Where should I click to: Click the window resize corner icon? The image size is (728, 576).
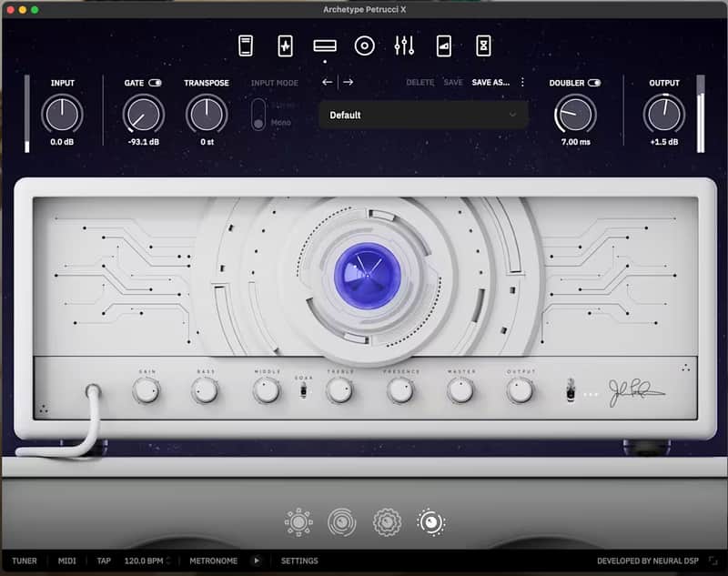[713, 561]
